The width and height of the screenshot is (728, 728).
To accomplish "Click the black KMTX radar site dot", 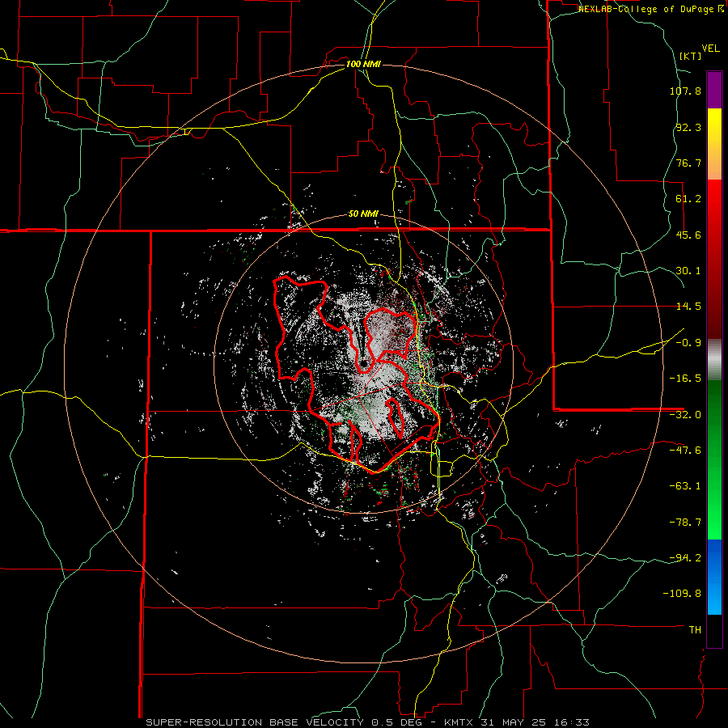I will [363, 362].
